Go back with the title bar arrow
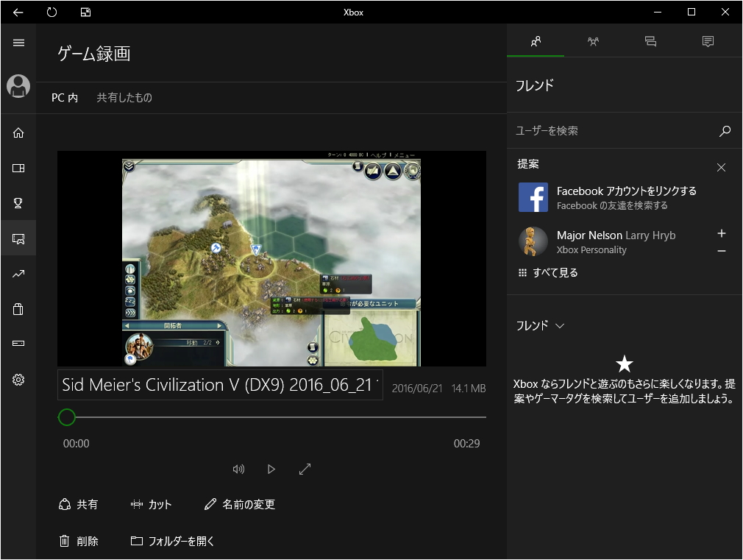The height and width of the screenshot is (560, 743). [x=18, y=13]
